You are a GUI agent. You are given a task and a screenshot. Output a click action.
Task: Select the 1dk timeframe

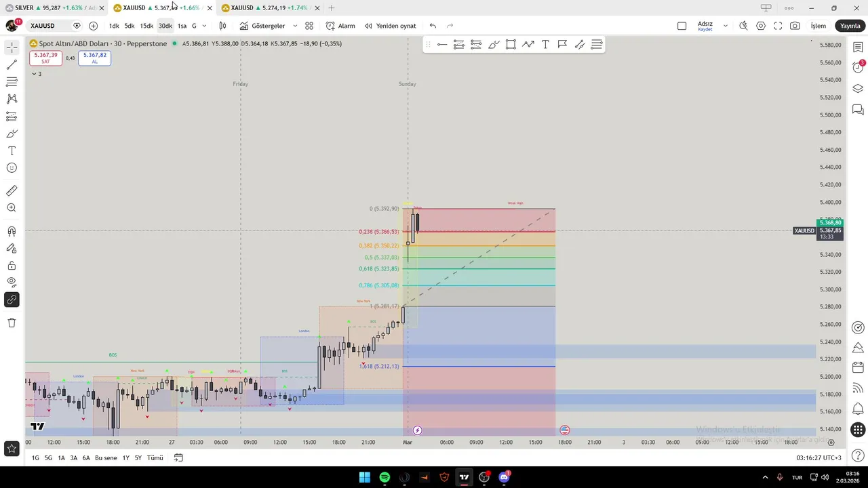[x=114, y=26]
